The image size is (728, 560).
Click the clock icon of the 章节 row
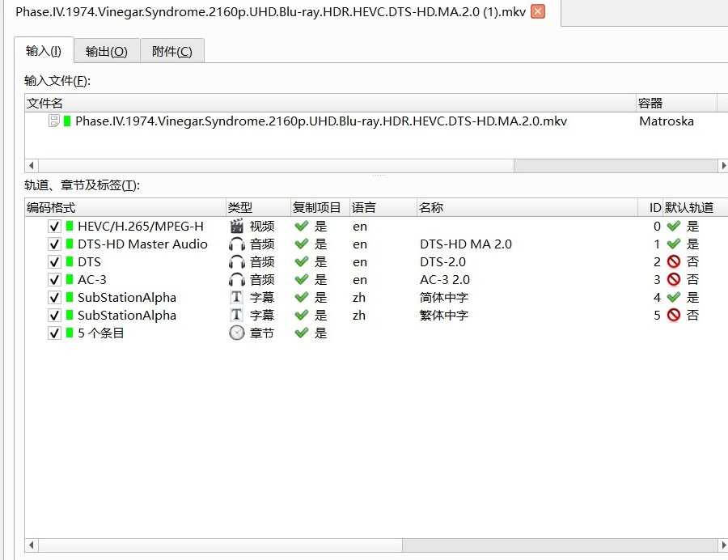(x=237, y=333)
